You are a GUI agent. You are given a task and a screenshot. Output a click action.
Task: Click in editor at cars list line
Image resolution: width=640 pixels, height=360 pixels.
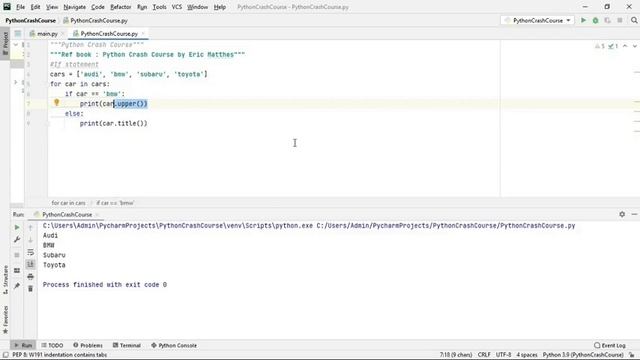coord(129,74)
